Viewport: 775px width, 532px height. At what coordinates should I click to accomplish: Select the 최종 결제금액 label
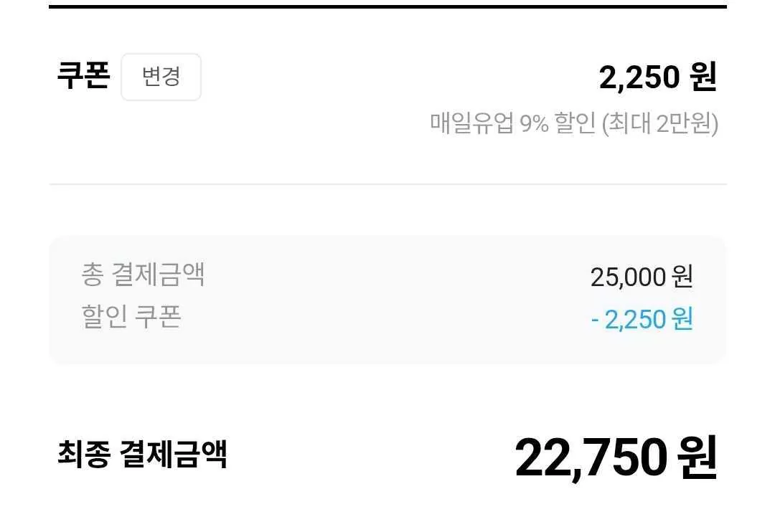click(142, 454)
